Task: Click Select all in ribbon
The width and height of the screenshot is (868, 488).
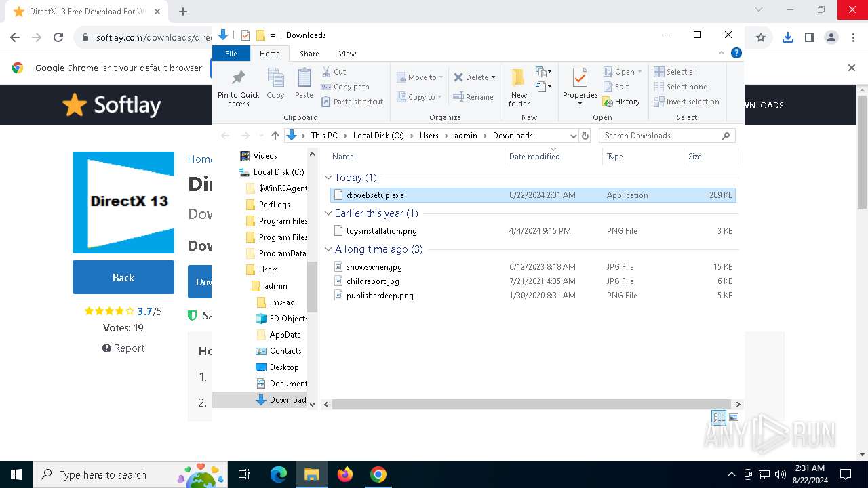Action: click(x=675, y=72)
